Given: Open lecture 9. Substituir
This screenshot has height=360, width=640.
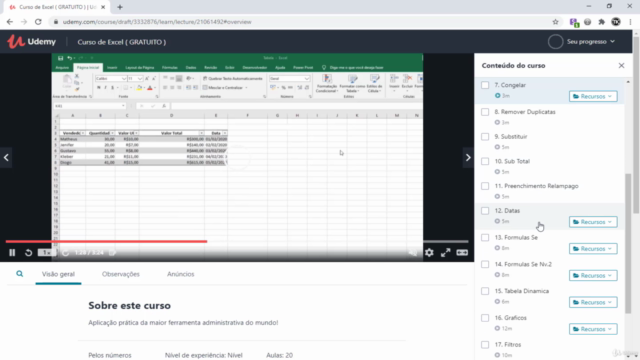Looking at the screenshot, I should [x=511, y=137].
